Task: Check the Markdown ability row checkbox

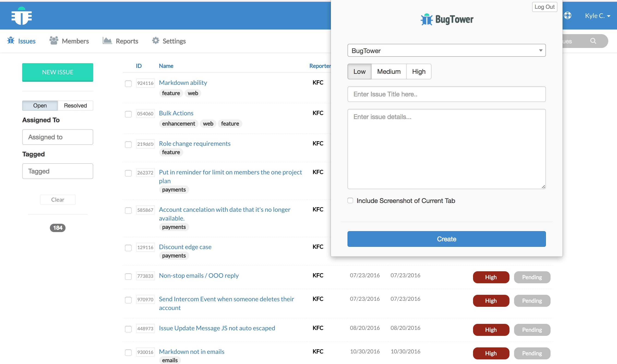Action: pos(128,84)
